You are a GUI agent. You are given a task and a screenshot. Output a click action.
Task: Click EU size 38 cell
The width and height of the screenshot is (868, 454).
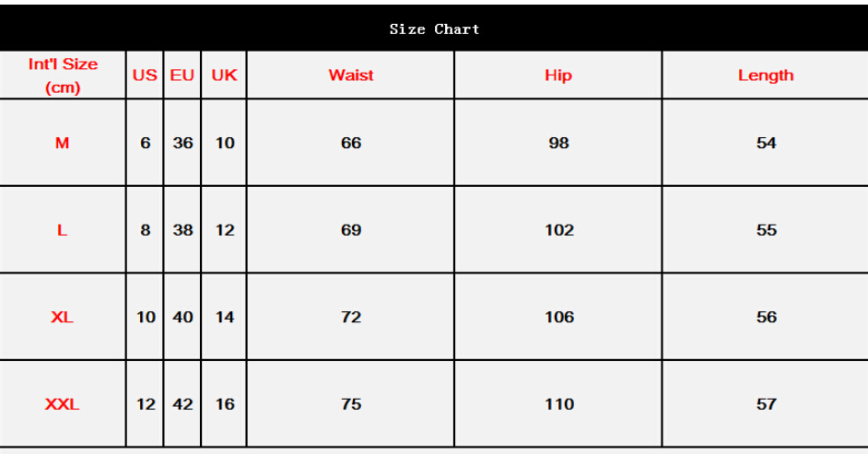point(183,230)
